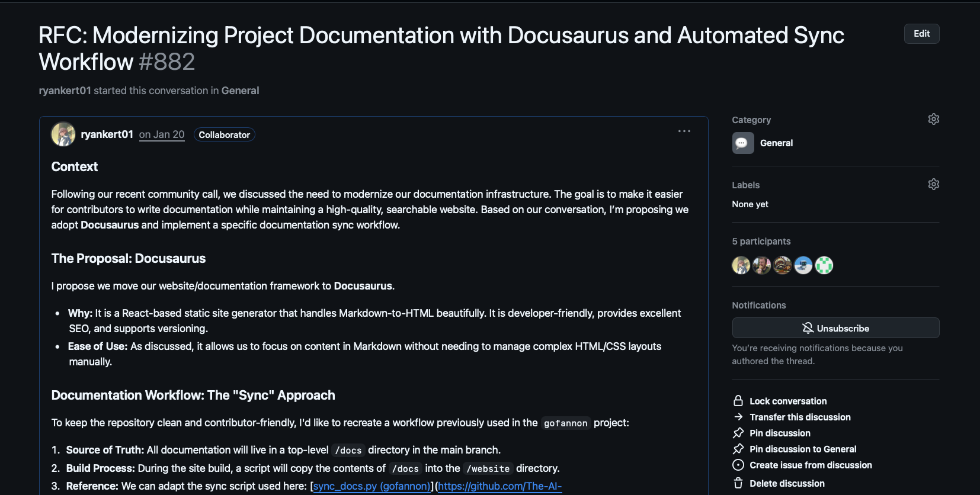980x495 pixels.
Task: Select Delete discussion
Action: click(x=787, y=483)
